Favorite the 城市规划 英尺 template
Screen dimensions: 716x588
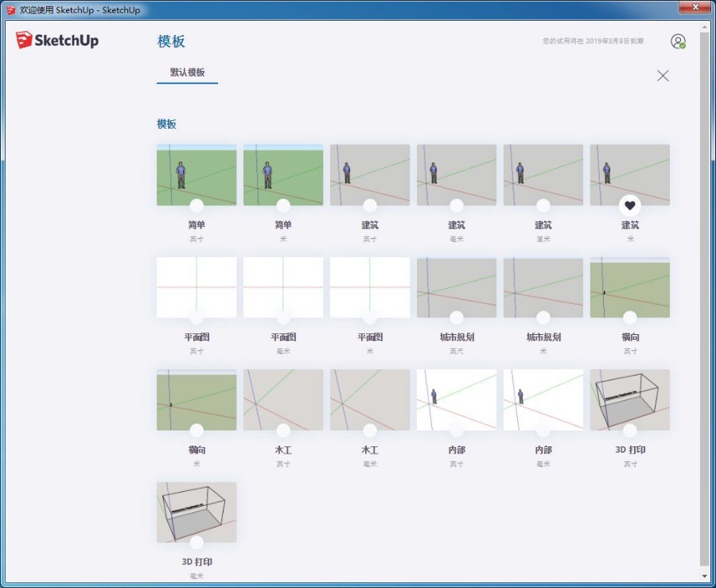click(457, 317)
